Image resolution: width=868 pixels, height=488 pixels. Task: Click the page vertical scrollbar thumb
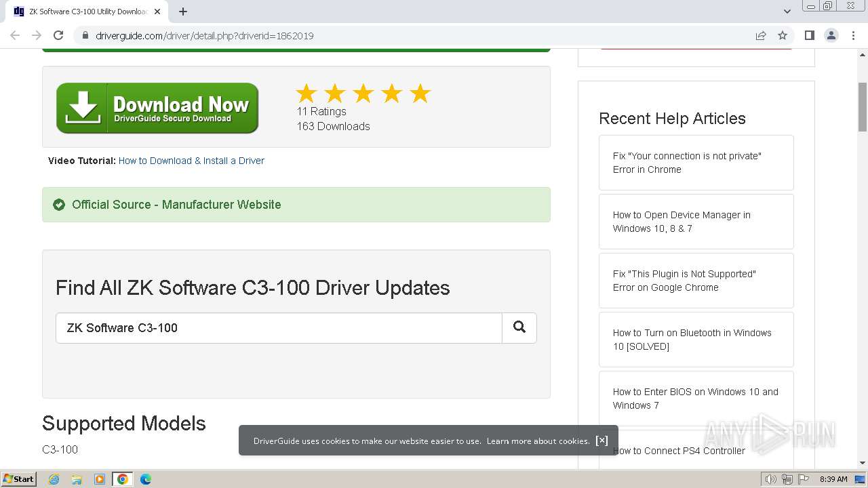click(x=863, y=108)
